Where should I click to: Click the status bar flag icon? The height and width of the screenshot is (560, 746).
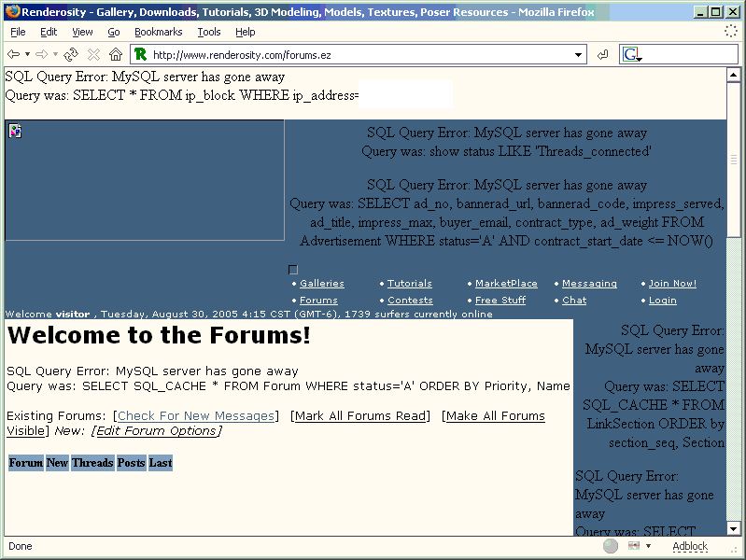point(634,545)
